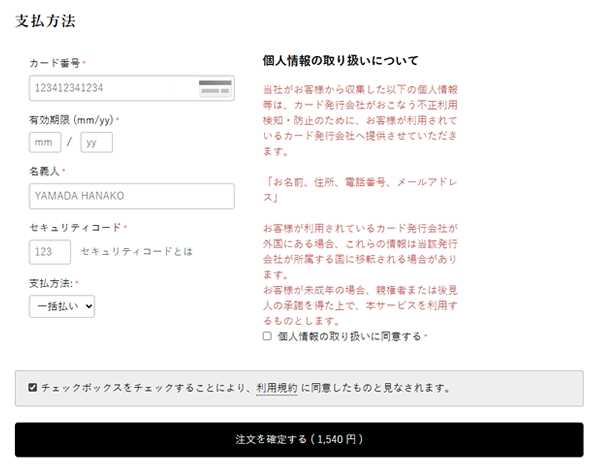The width and height of the screenshot is (600, 476).
Task: Open the セキュリティコードとは help link
Action: click(136, 251)
